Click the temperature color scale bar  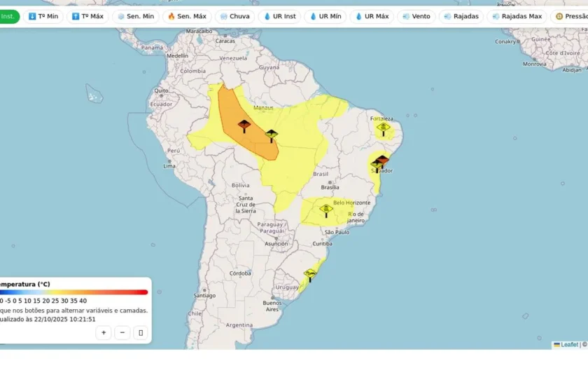point(73,292)
